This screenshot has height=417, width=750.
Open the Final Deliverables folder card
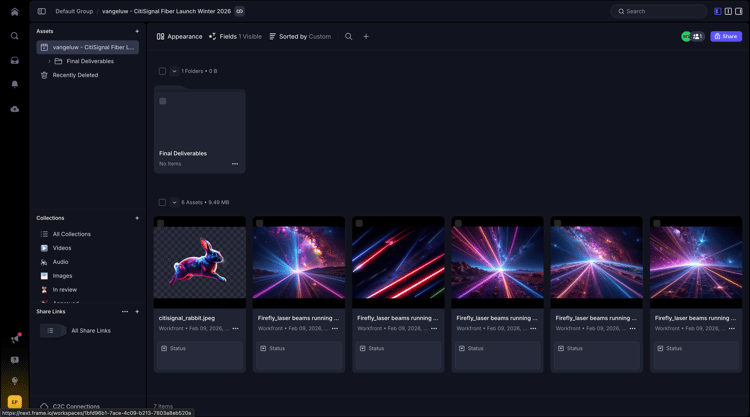coord(199,130)
